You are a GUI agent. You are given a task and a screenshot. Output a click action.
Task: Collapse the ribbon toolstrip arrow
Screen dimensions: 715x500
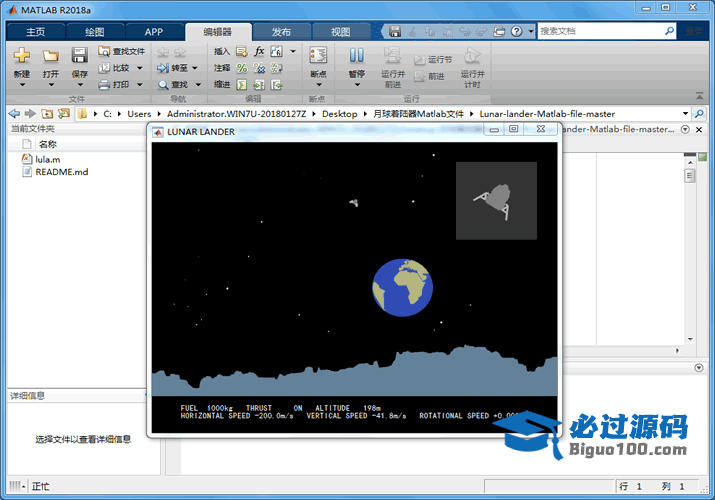(699, 96)
